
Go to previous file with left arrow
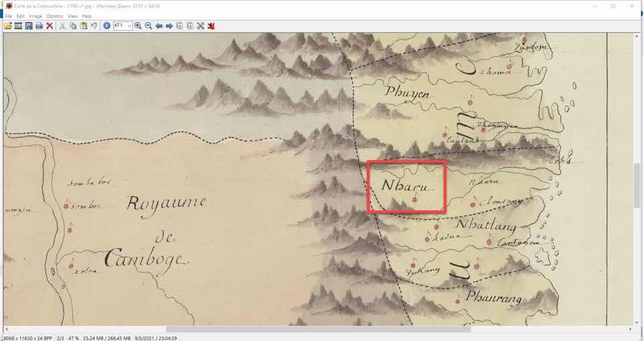(159, 26)
